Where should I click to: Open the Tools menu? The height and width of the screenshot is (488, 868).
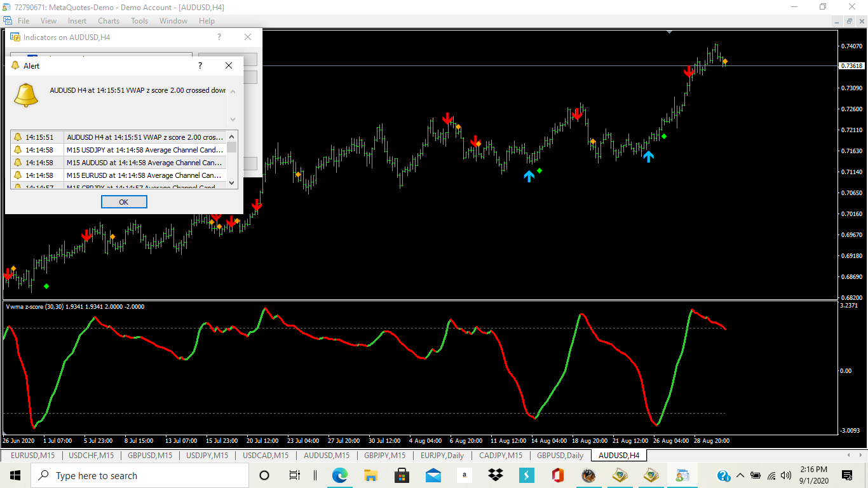pyautogui.click(x=139, y=21)
